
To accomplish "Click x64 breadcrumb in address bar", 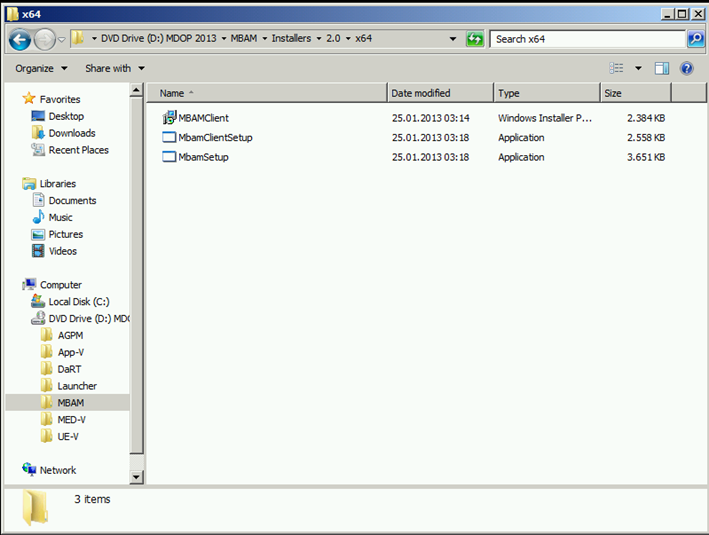I will click(364, 38).
